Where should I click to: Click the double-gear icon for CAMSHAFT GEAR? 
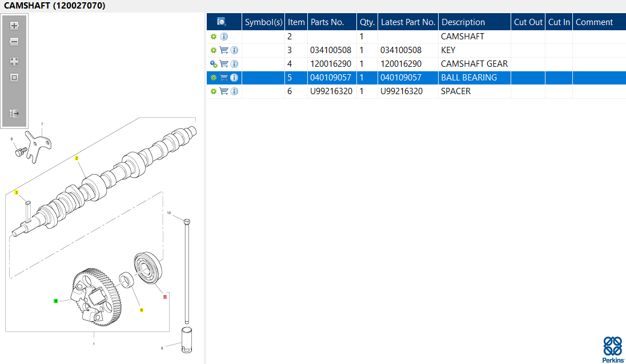214,64
